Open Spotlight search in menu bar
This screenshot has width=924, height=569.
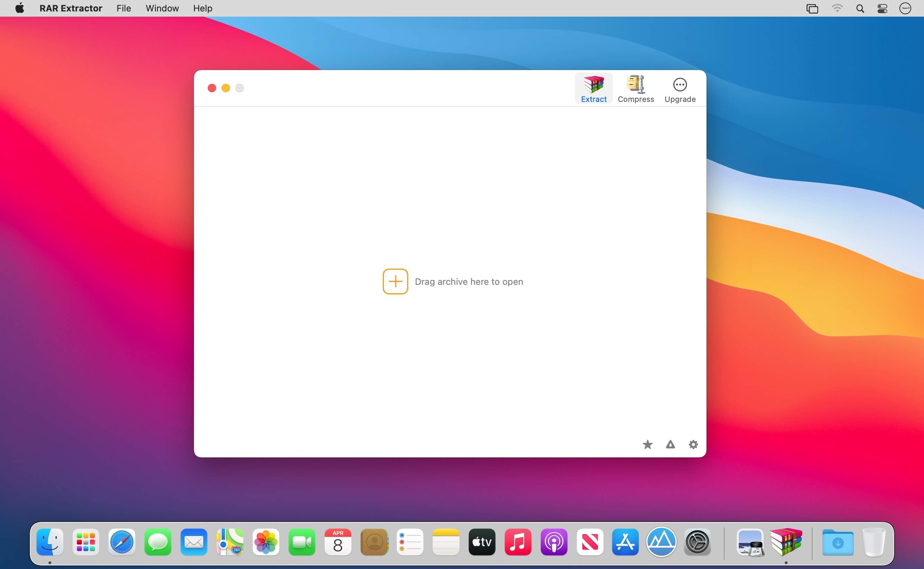860,8
